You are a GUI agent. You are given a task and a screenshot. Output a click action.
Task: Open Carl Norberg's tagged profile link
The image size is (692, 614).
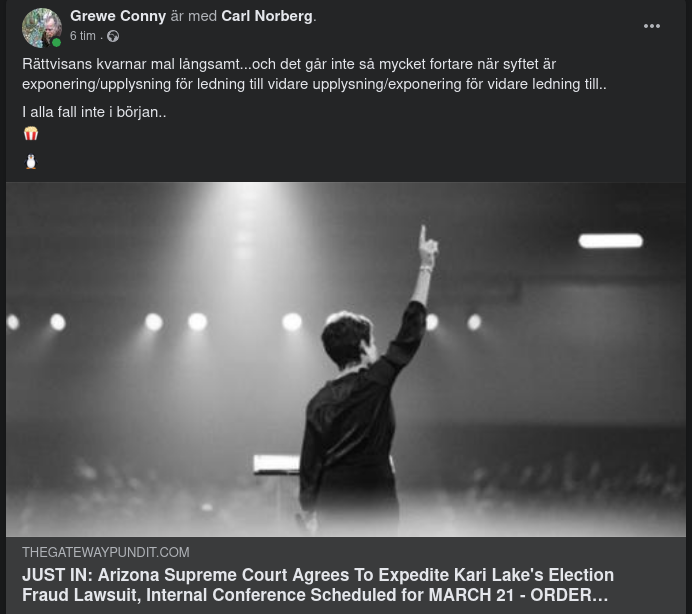(x=267, y=16)
